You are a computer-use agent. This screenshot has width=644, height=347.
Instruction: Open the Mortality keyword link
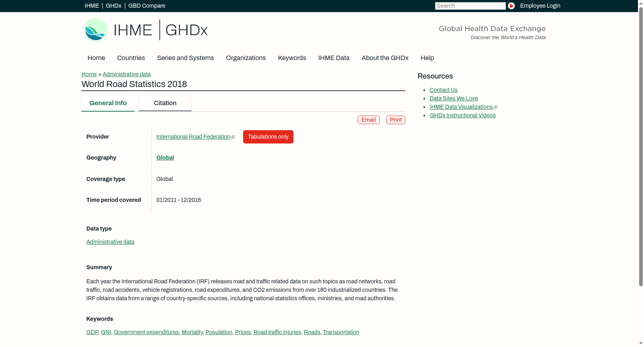(x=192, y=332)
